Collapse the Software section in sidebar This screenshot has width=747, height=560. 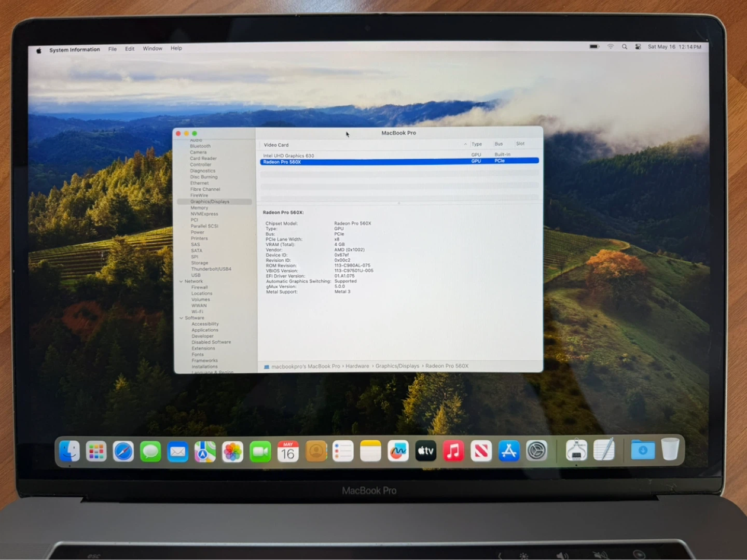coord(181,318)
